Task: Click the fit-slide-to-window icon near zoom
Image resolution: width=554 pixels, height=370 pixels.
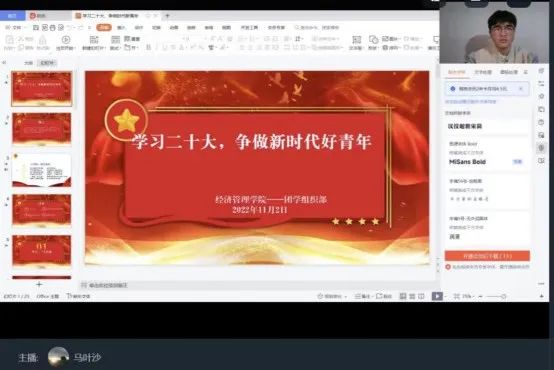Action: click(456, 296)
